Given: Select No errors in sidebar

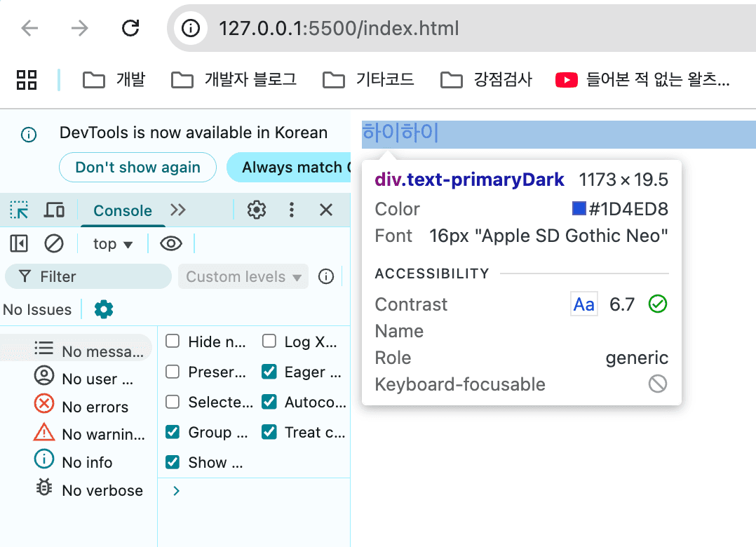Looking at the screenshot, I should pos(94,407).
